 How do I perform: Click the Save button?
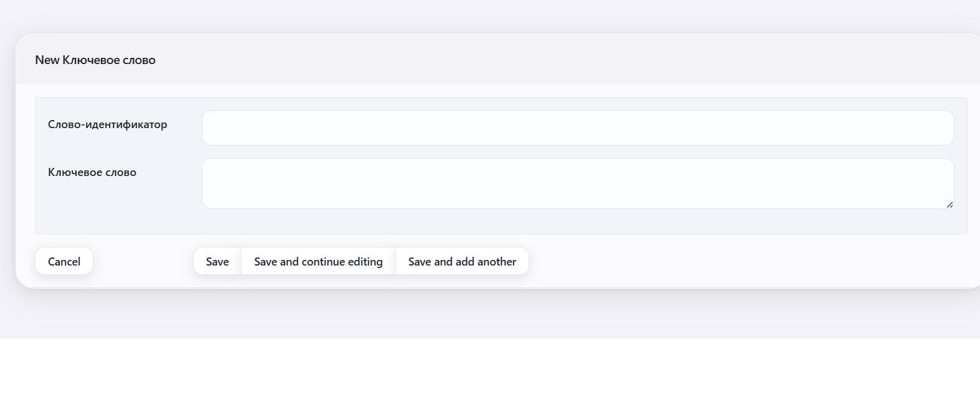pos(217,261)
